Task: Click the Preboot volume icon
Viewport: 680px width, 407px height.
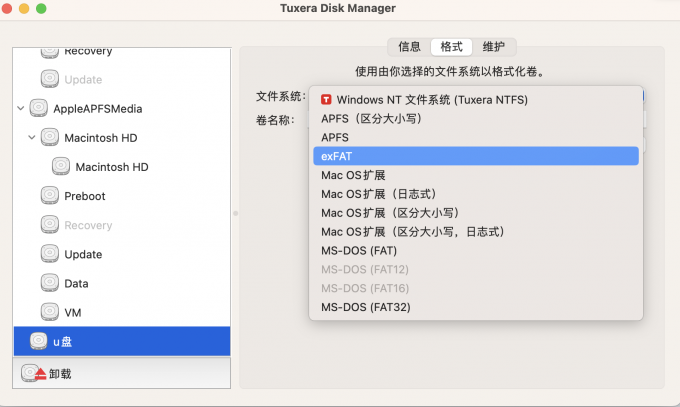Action: click(x=50, y=196)
